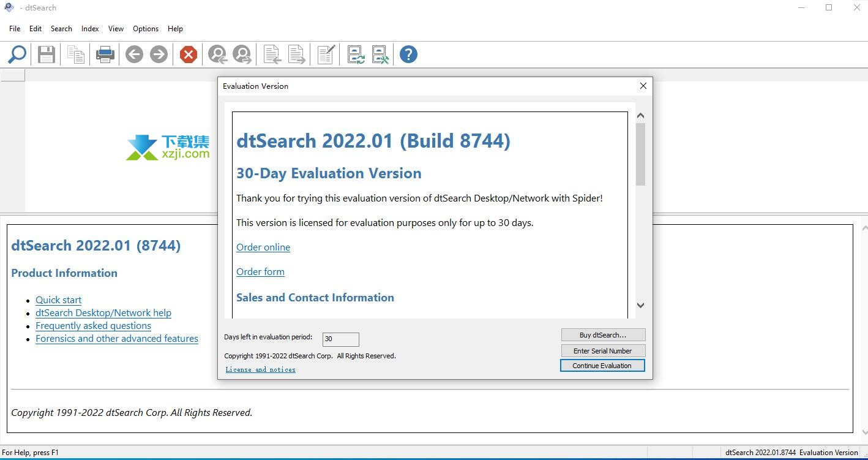Open the File menu
Image resolution: width=868 pixels, height=460 pixels.
pos(15,29)
